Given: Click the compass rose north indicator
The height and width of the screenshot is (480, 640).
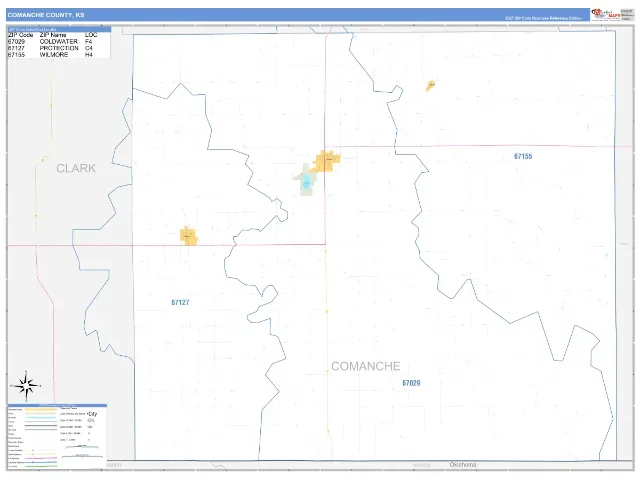Looking at the screenshot, I should [x=26, y=386].
